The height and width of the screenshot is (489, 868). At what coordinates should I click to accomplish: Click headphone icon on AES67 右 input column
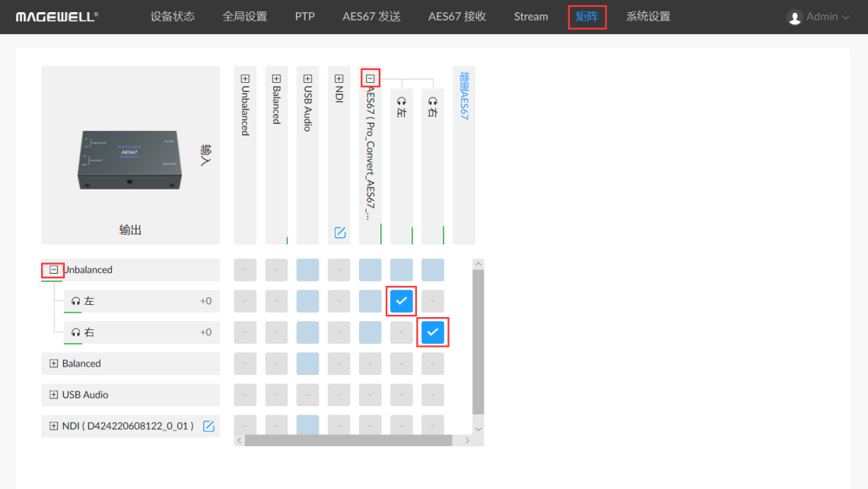click(x=433, y=101)
